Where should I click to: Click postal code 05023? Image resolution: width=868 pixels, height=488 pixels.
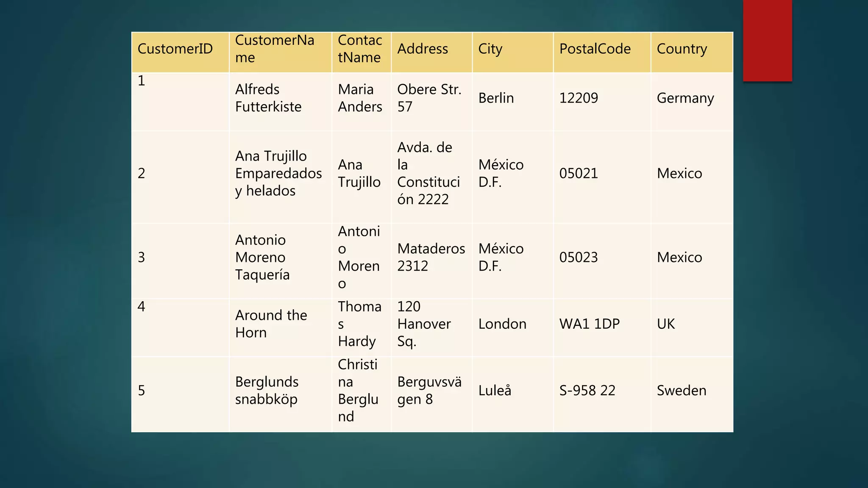pos(602,261)
